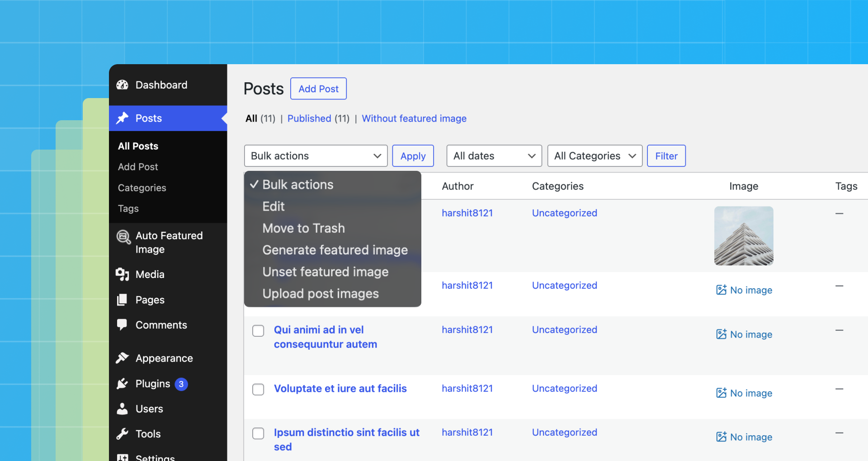Select the Pages icon in the sidebar
Image resolution: width=868 pixels, height=461 pixels.
tap(122, 300)
